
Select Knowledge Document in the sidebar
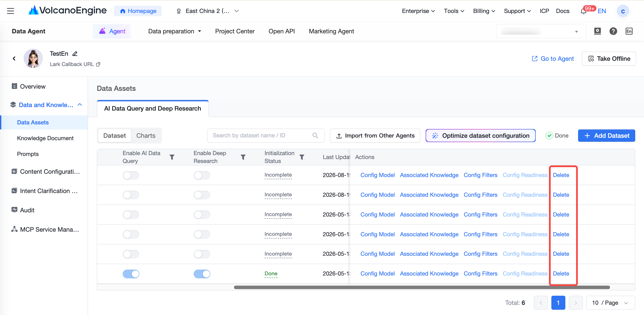(x=45, y=138)
